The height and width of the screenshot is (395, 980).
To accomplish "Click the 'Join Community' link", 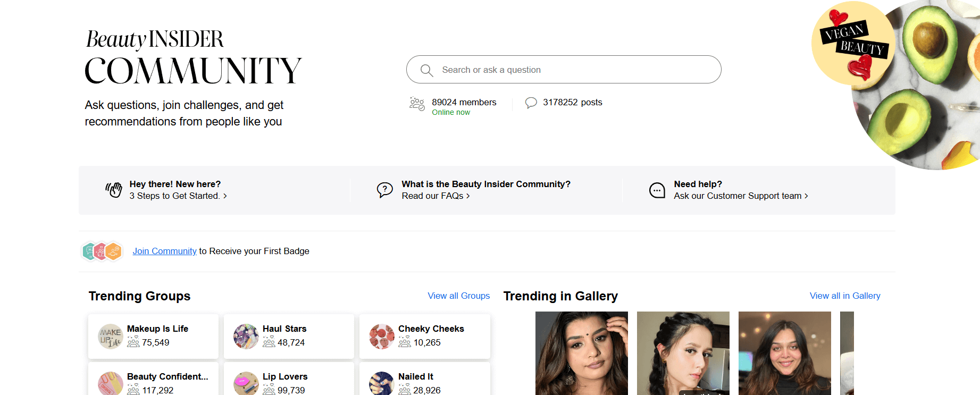I will pyautogui.click(x=164, y=251).
